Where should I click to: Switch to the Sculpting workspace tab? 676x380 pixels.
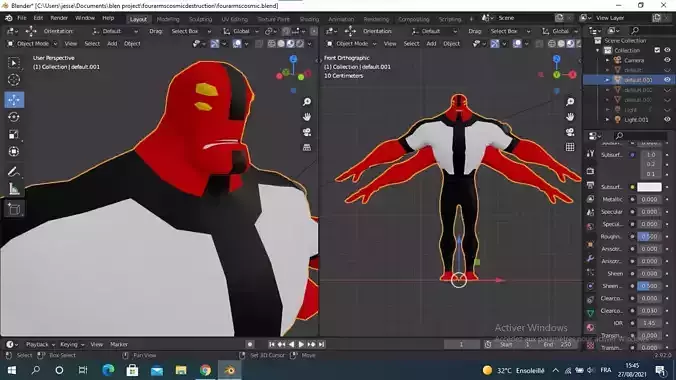(200, 19)
